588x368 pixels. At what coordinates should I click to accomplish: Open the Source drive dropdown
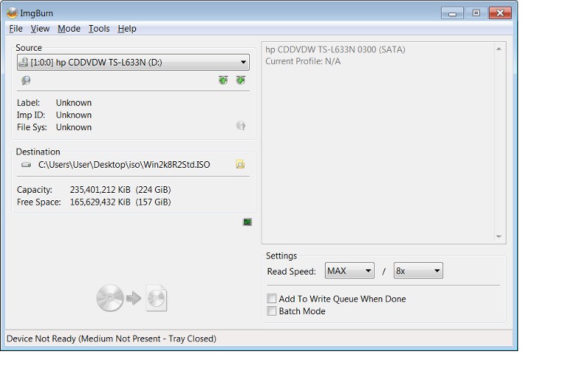[133, 63]
